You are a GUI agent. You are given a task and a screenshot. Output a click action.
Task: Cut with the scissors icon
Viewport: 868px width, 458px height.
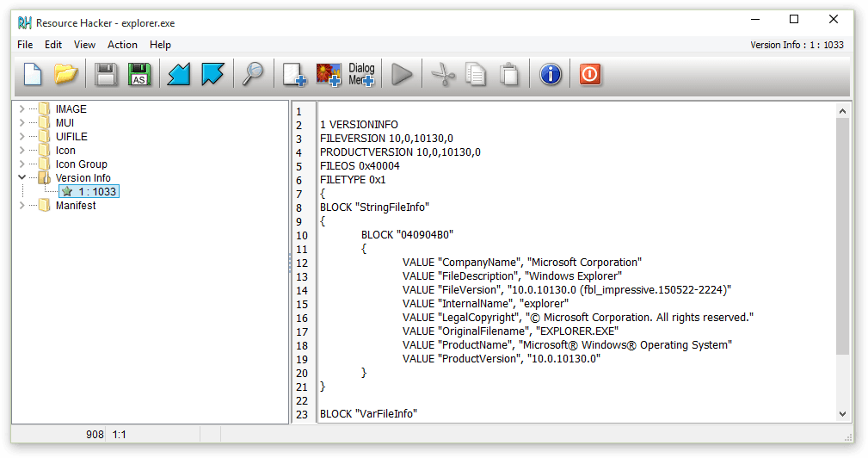443,74
